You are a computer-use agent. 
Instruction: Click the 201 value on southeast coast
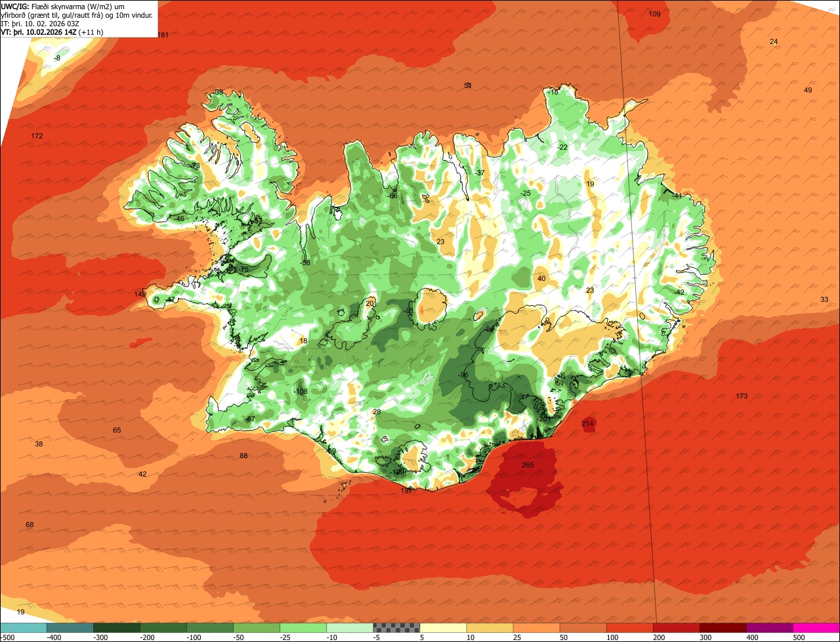click(545, 419)
